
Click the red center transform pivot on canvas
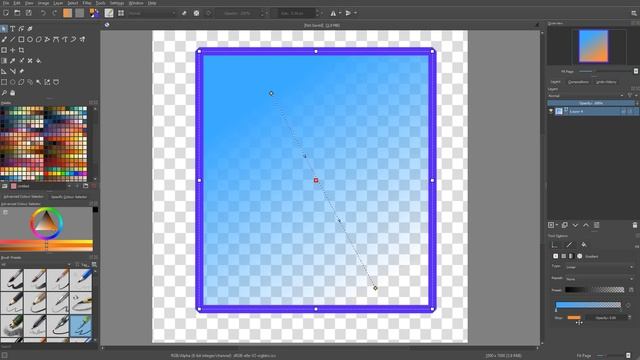[316, 180]
